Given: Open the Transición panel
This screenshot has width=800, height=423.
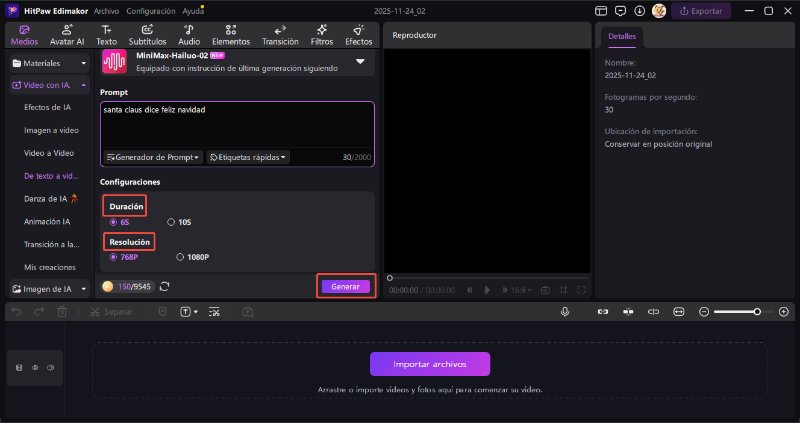Looking at the screenshot, I should pos(280,36).
